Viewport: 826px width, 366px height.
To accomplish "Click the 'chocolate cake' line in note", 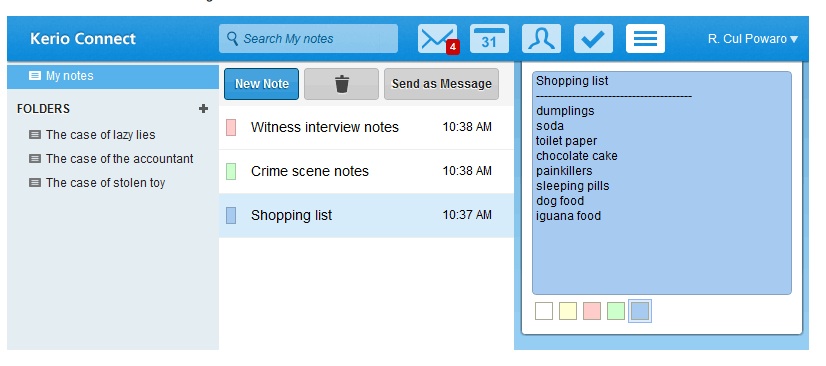I will (x=577, y=156).
